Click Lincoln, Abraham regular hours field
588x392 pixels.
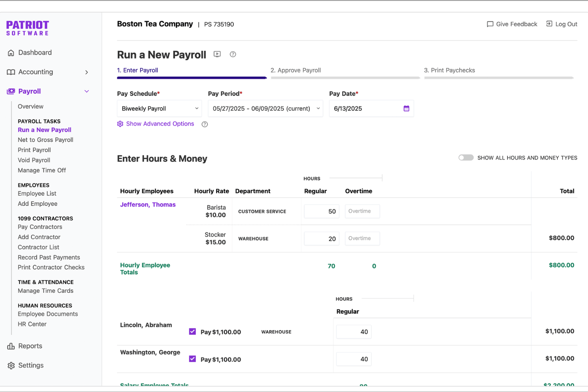354,332
